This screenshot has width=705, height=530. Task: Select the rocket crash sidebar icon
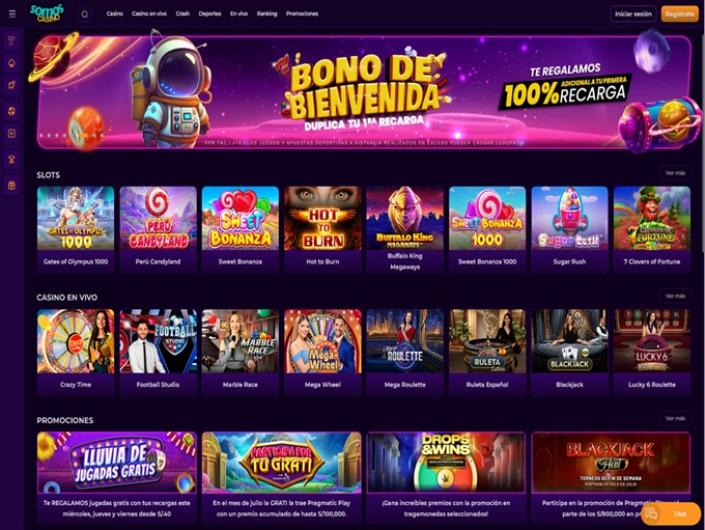tap(12, 85)
